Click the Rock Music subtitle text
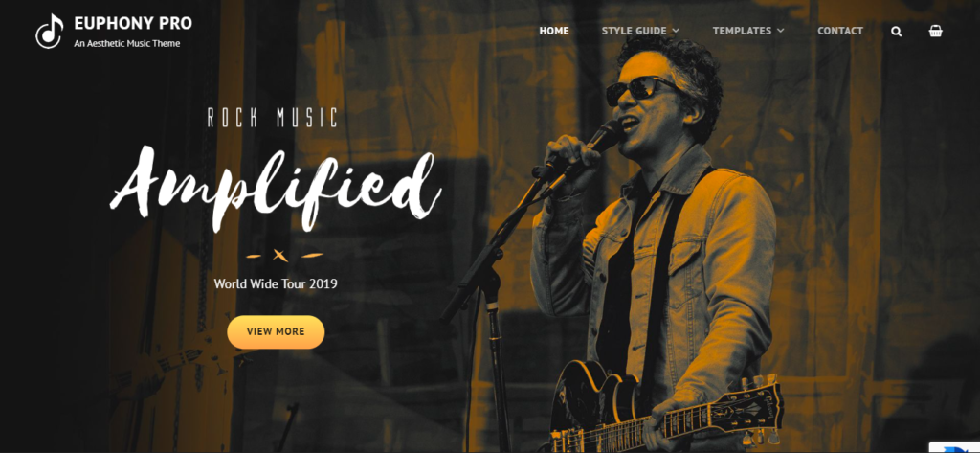This screenshot has height=453, width=980. [x=273, y=118]
